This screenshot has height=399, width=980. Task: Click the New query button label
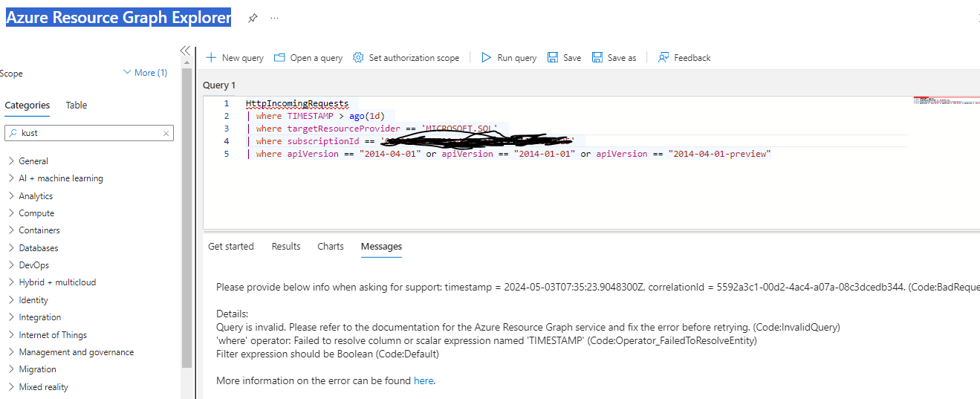pyautogui.click(x=243, y=58)
